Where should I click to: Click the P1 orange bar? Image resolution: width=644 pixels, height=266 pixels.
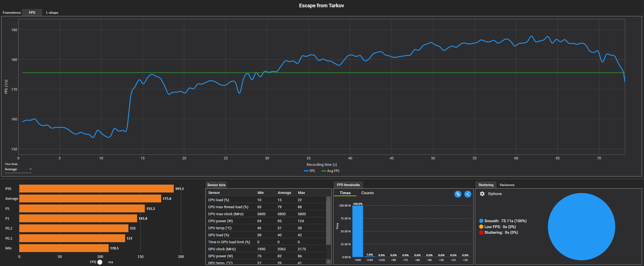pyautogui.click(x=78, y=218)
